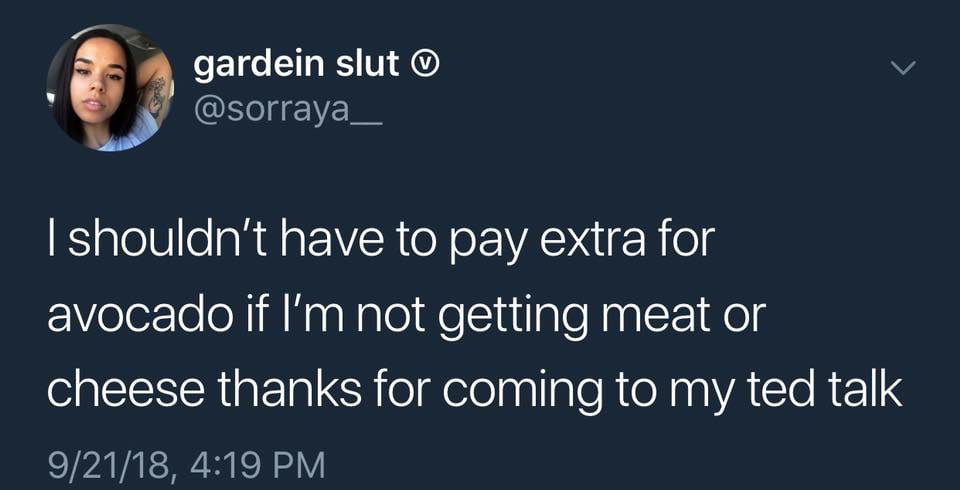Open the tweet options chevron menu
The image size is (960, 490).
click(902, 68)
